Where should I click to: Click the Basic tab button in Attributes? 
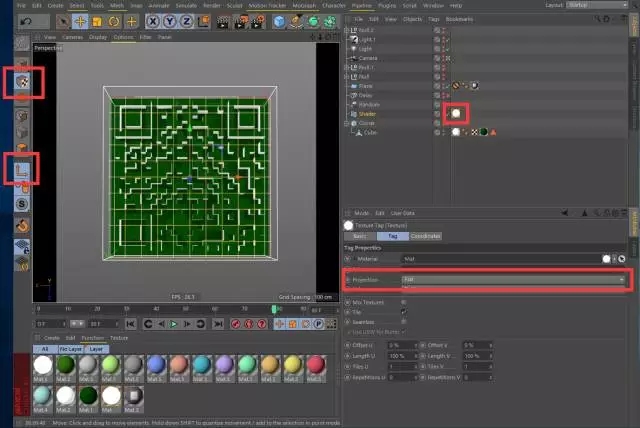point(359,235)
